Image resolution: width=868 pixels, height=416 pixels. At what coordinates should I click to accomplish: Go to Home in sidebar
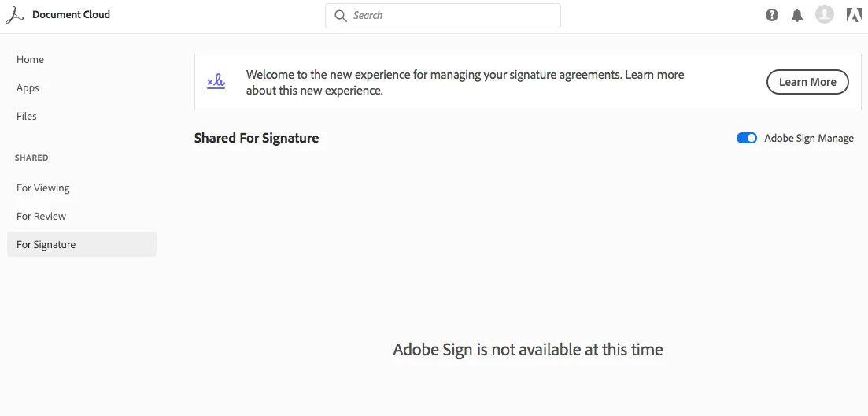pyautogui.click(x=30, y=60)
